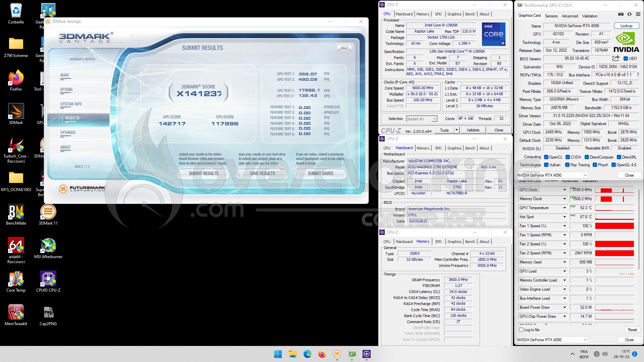Screen dimensions: 644x362
Task: Open the 3DMark desktop shortcut
Action: [x=16, y=114]
